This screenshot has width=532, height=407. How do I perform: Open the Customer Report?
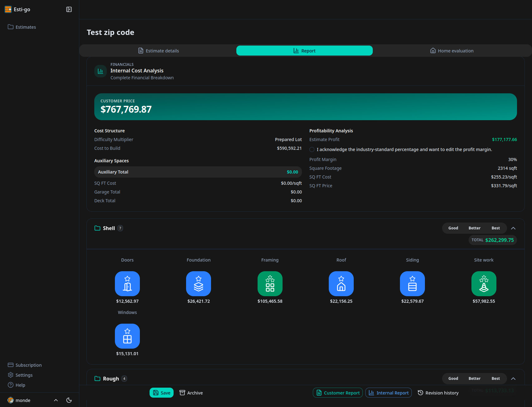click(338, 393)
